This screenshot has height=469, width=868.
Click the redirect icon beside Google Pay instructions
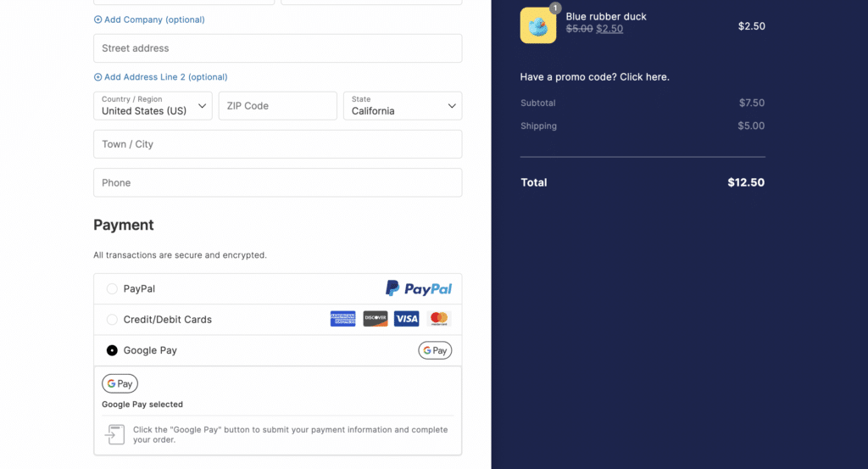tap(114, 434)
